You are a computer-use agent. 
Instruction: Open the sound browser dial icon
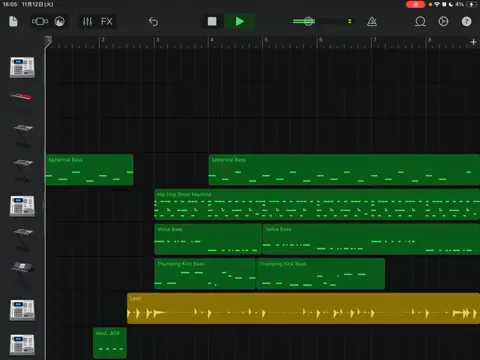[60, 22]
